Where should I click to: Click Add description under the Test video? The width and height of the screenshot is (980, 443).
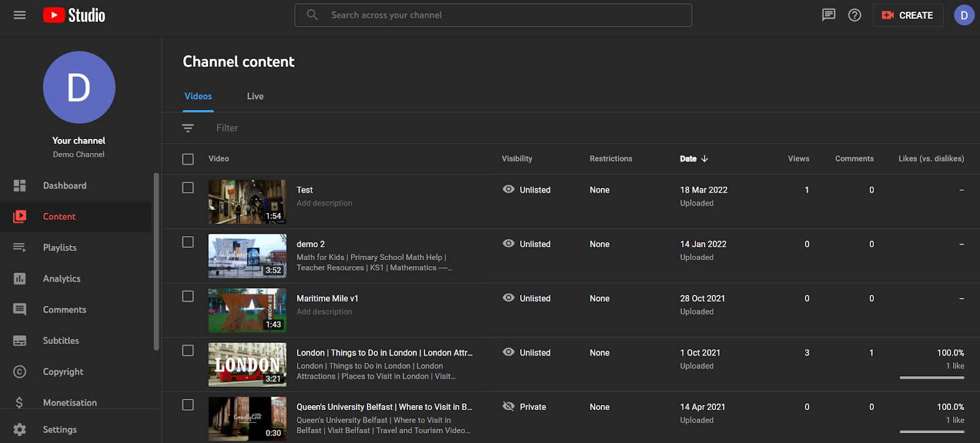coord(325,203)
